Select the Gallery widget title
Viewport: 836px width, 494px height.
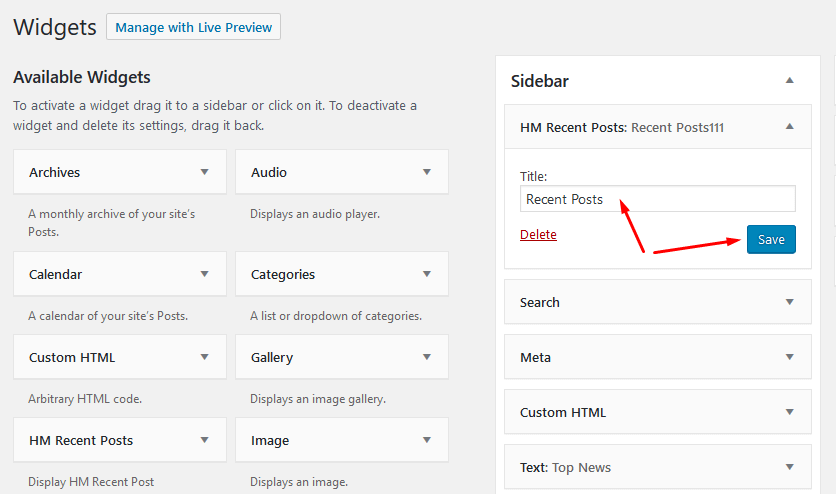coord(272,357)
